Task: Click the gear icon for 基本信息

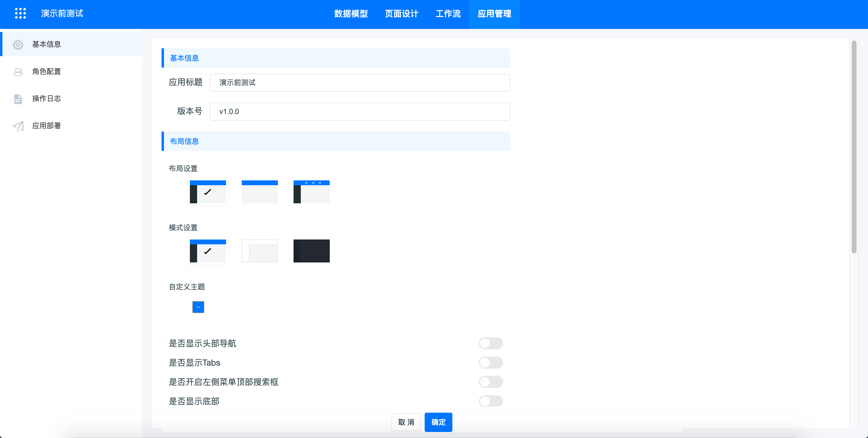Action: pos(18,45)
